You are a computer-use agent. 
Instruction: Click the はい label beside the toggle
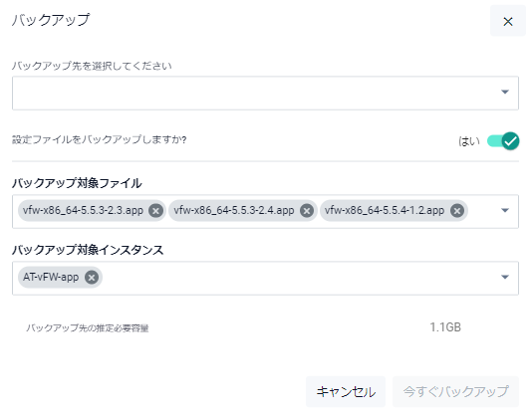469,141
